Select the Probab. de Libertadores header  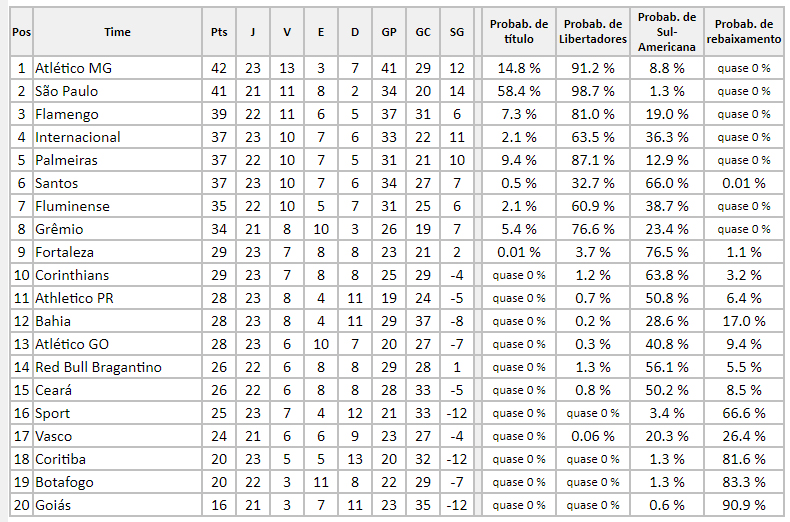(592, 32)
